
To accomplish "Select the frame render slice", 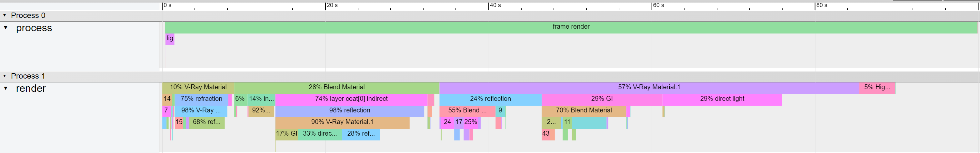I will 571,27.
